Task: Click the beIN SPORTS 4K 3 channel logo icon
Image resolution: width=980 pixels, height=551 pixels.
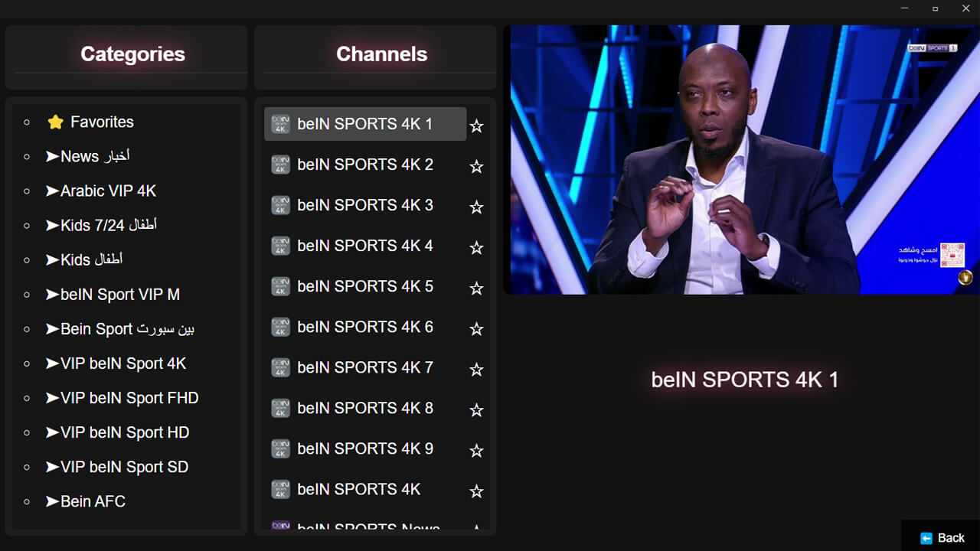Action: (x=281, y=205)
